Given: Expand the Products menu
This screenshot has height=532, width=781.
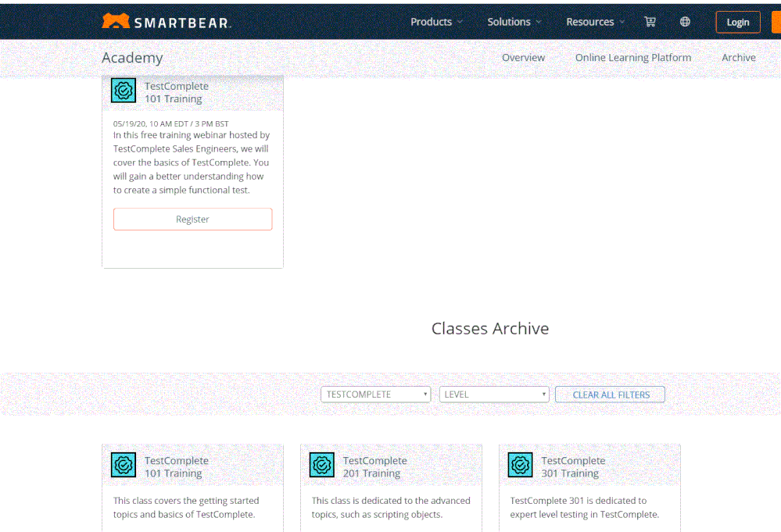Looking at the screenshot, I should [436, 22].
